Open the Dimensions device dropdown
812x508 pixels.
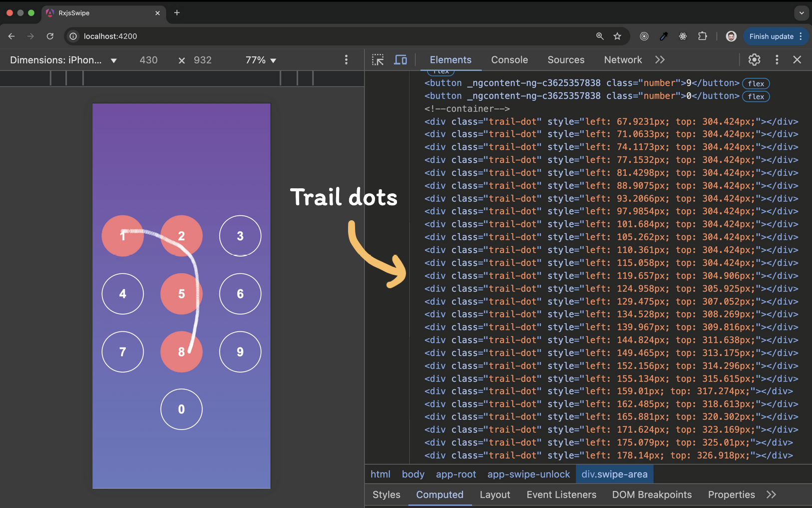pos(63,60)
